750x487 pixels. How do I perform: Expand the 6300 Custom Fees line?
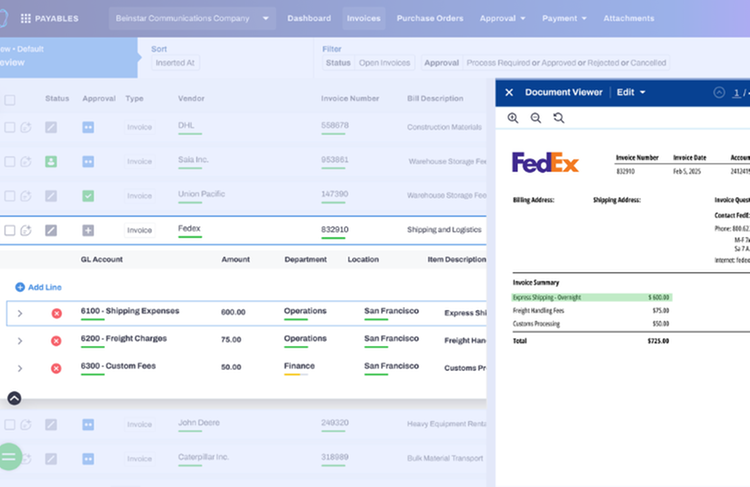coord(20,368)
